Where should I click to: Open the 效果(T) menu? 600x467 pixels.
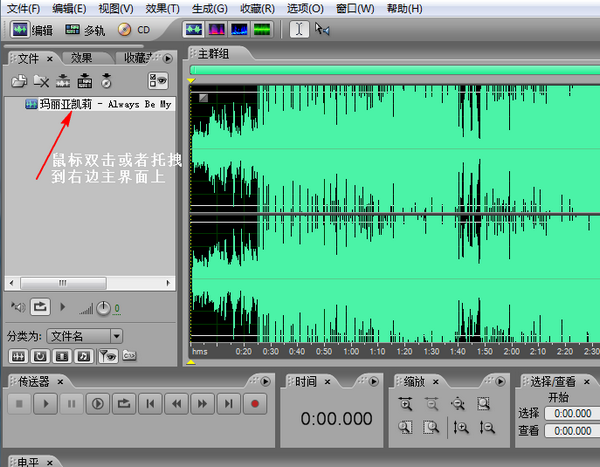163,8
